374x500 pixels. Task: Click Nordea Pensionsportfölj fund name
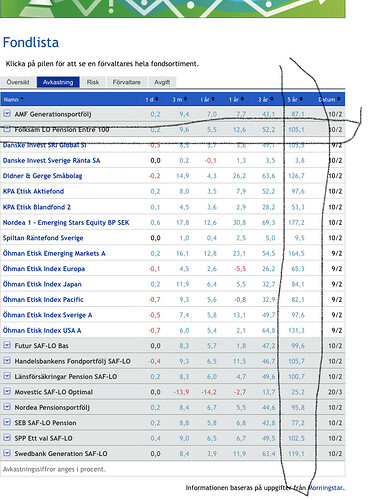pos(52,407)
